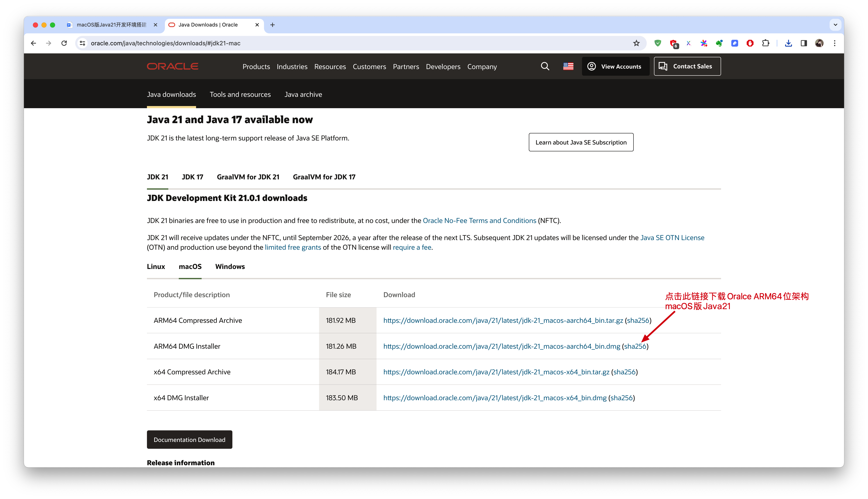
Task: Switch to GraalVM for JDK 17 tab
Action: tap(324, 177)
